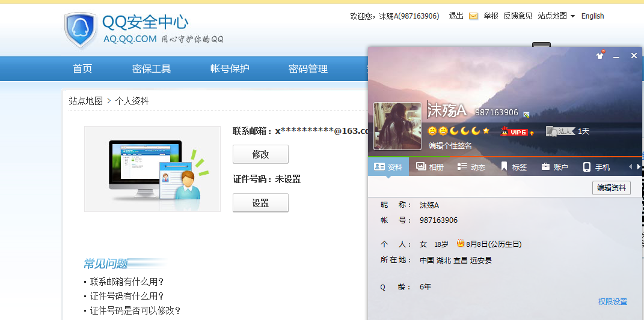This screenshot has height=320, width=644.
Task: Open FAQ 证件号码有什么用？
Action: [x=127, y=296]
